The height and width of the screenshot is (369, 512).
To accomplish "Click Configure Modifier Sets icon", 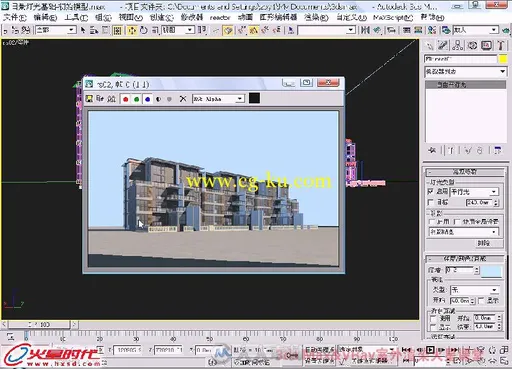I will point(498,151).
